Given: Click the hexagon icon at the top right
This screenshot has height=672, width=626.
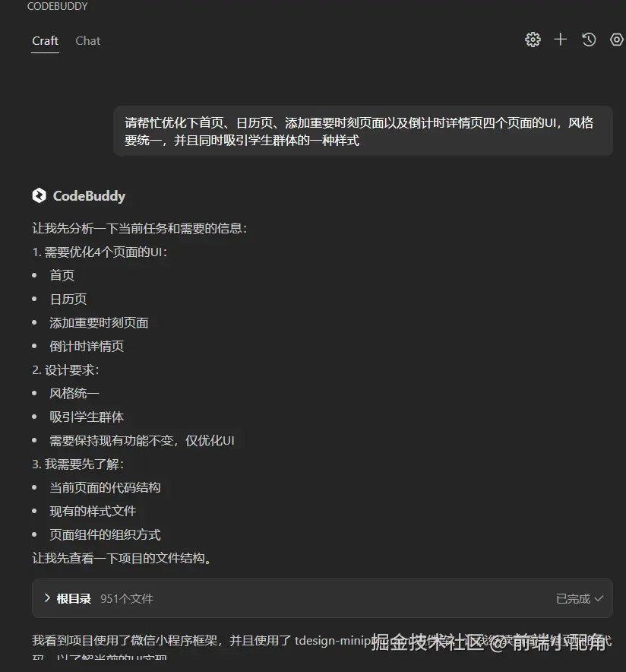Looking at the screenshot, I should (x=617, y=40).
